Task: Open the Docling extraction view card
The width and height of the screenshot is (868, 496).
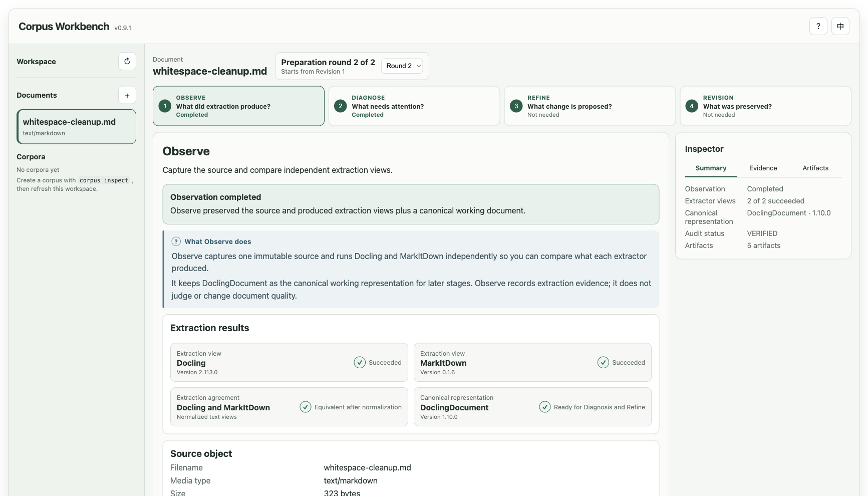Action: click(289, 362)
